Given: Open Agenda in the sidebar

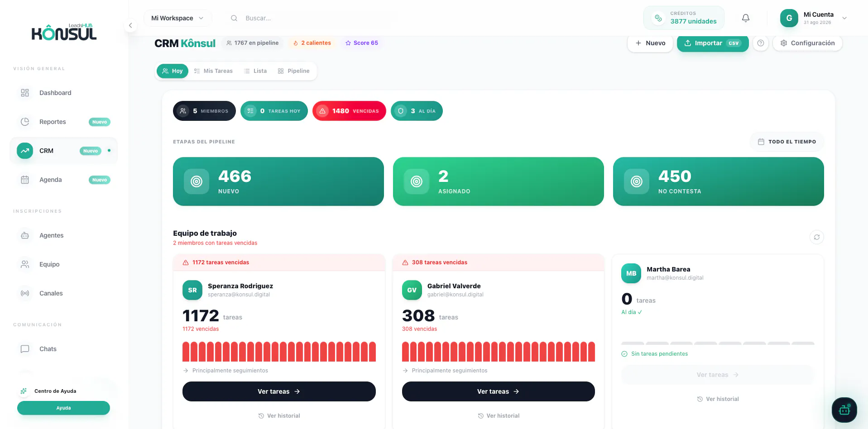Looking at the screenshot, I should (64, 180).
